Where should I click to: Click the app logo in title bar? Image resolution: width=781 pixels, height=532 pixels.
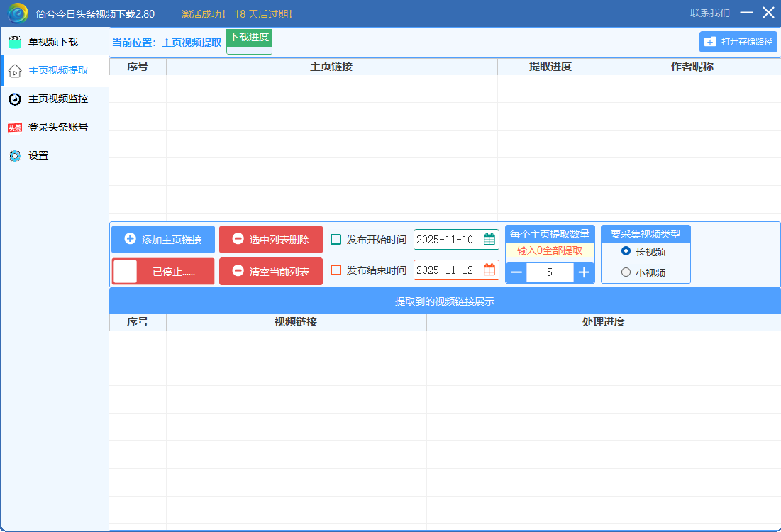coord(18,13)
